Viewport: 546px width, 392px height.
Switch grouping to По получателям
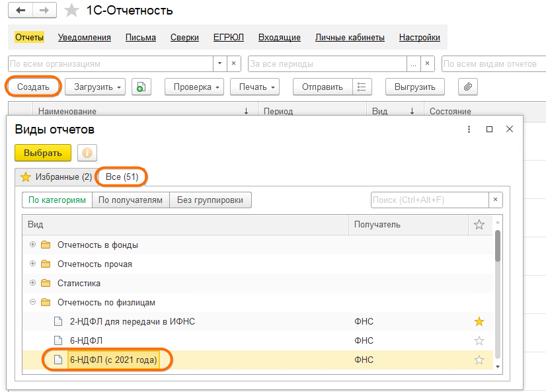(x=131, y=200)
